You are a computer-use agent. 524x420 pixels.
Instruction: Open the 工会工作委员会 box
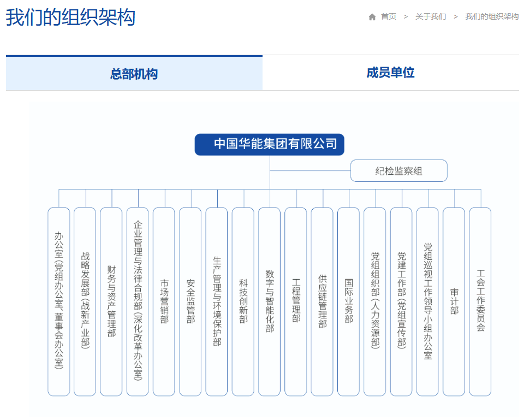(480, 301)
